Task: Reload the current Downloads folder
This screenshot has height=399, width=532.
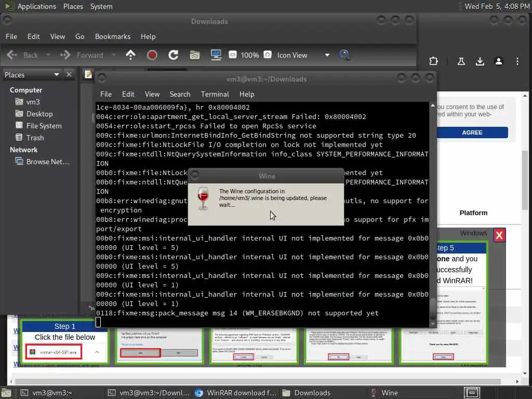Action: click(173, 55)
